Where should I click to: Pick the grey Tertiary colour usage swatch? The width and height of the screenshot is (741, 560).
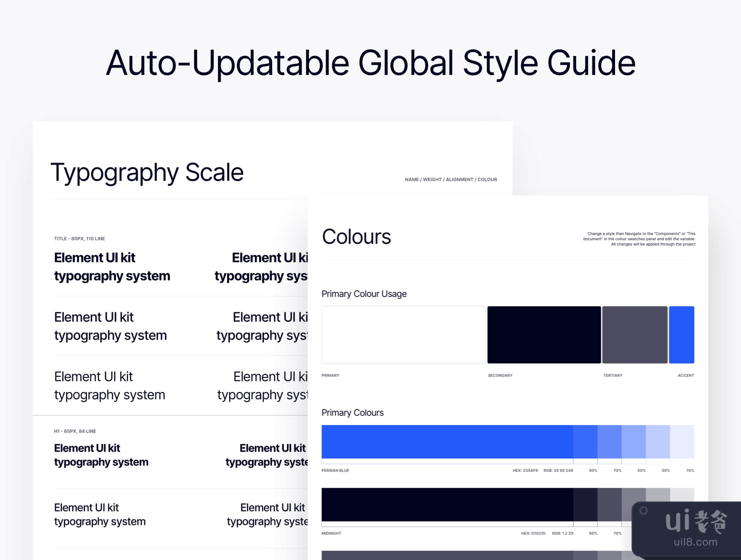(634, 335)
